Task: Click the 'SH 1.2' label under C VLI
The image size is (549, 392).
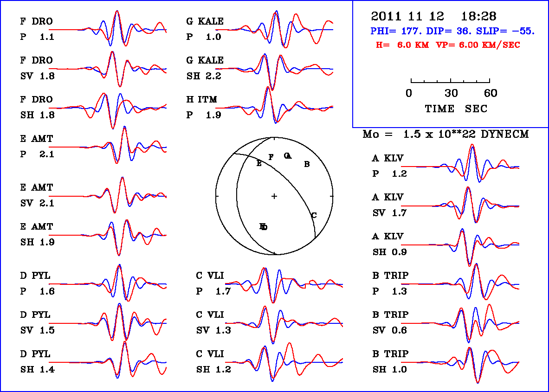Action: [x=213, y=369]
